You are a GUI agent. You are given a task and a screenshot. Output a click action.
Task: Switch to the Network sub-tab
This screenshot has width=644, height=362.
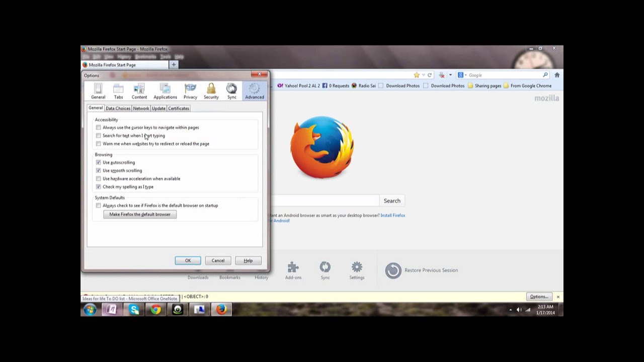tap(141, 108)
